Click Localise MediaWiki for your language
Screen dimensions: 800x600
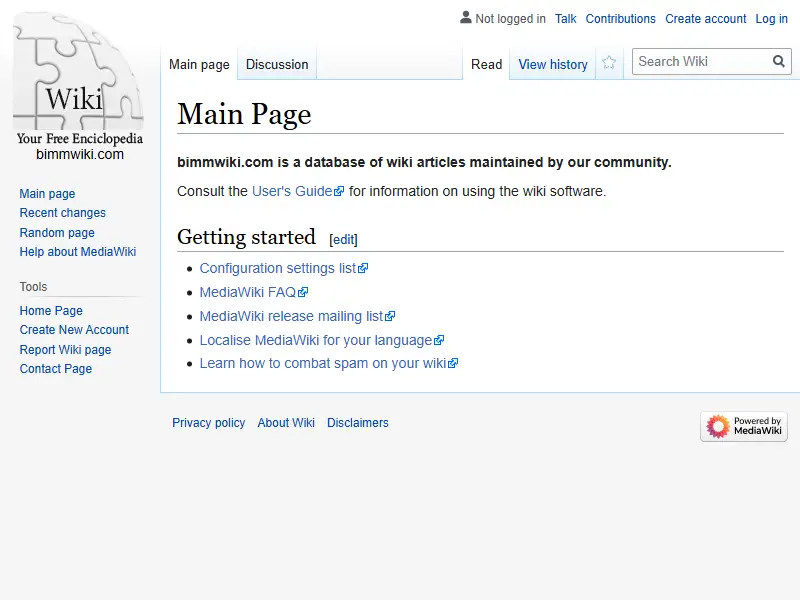pyautogui.click(x=322, y=340)
